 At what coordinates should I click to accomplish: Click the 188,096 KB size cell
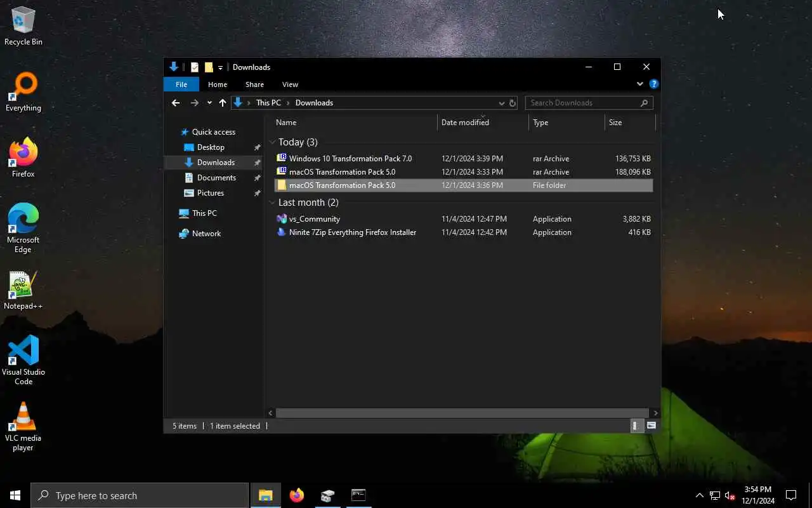tap(632, 172)
